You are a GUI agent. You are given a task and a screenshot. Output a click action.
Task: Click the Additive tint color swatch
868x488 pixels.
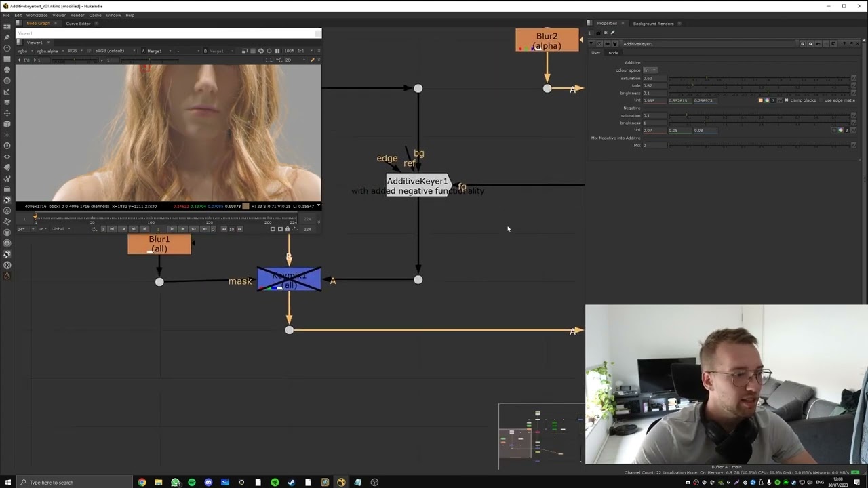(761, 100)
